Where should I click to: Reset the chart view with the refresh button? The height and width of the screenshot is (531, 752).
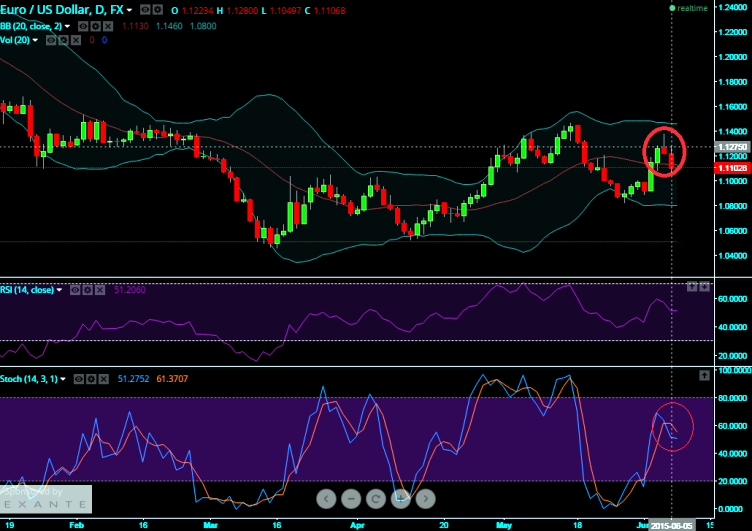coord(376,498)
